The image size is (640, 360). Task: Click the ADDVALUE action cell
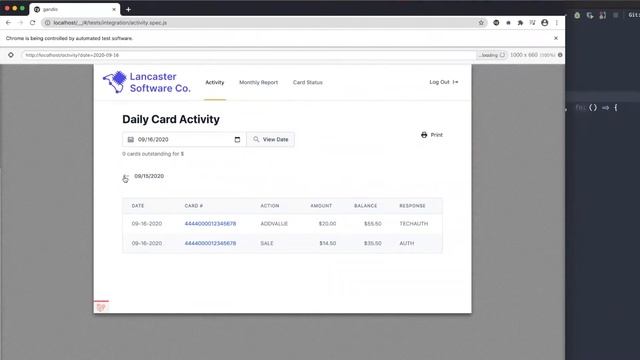coord(274,224)
